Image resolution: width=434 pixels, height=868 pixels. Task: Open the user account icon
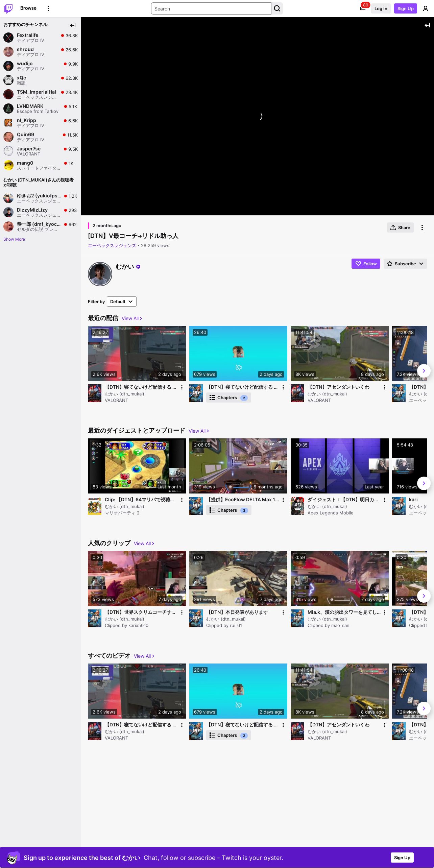coord(426,8)
